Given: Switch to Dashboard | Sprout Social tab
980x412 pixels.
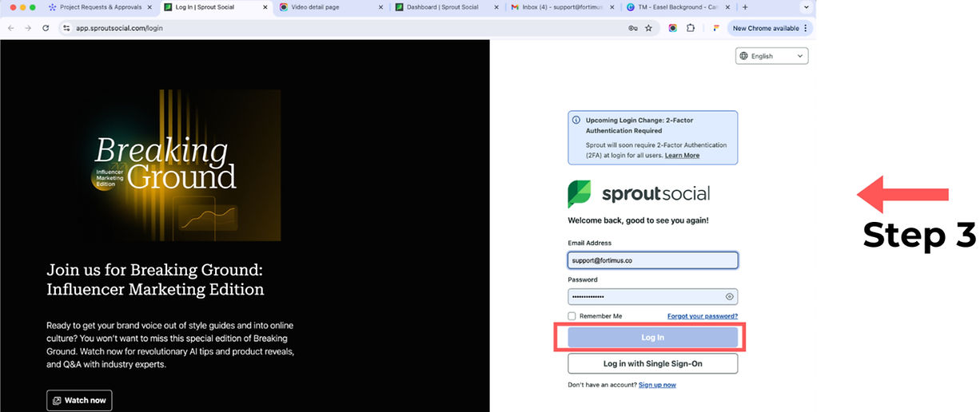Looking at the screenshot, I should (448, 7).
